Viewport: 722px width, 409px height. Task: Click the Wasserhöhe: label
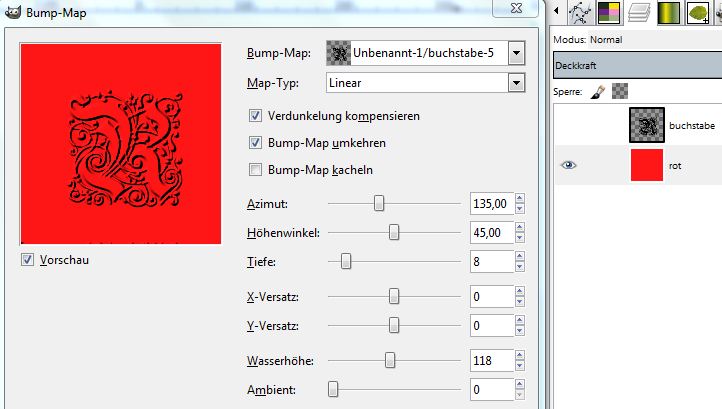280,361
